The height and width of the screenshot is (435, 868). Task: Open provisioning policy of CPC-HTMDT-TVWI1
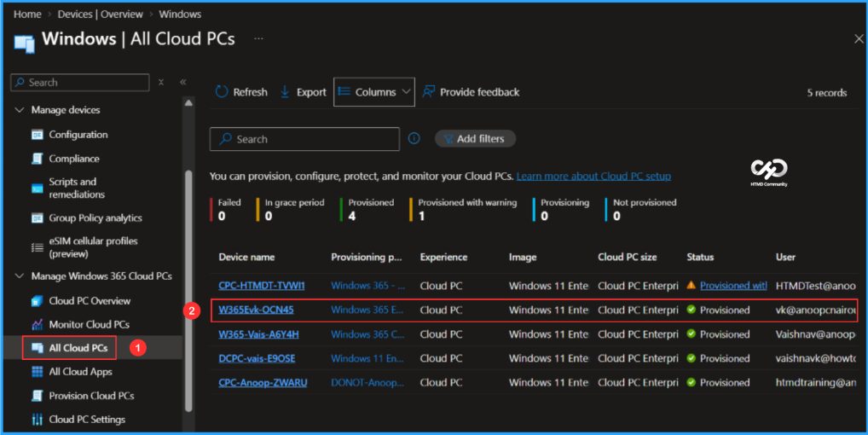pos(367,286)
